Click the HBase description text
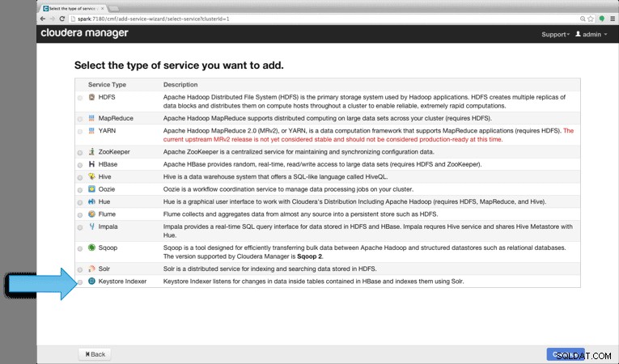Image resolution: width=619 pixels, height=364 pixels. coord(322,164)
